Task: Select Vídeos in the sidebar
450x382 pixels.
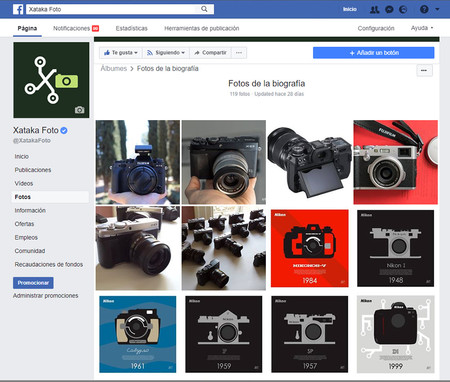Action: pyautogui.click(x=24, y=183)
